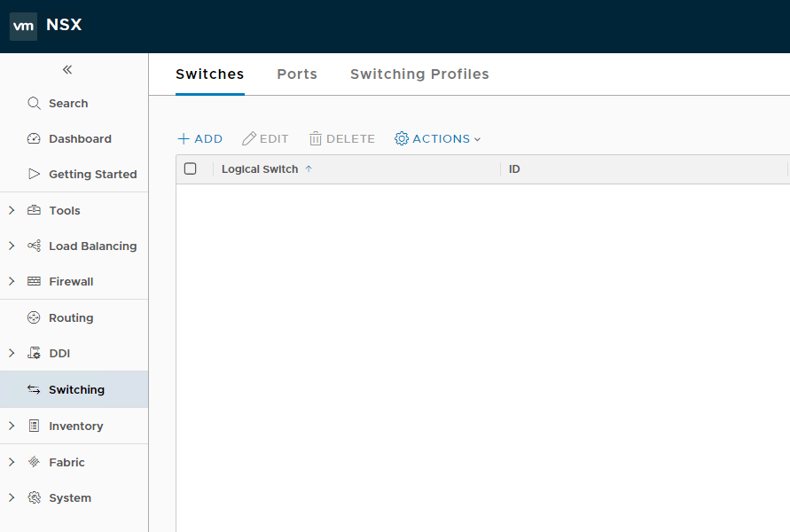The image size is (790, 532).
Task: Open the Switching Profiles tab
Action: coord(419,74)
